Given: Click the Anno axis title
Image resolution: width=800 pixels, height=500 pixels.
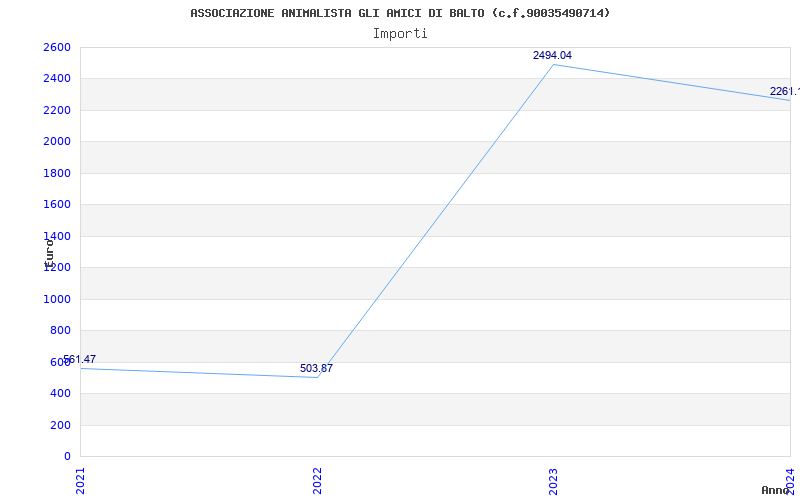Looking at the screenshot, I should pos(776,490).
